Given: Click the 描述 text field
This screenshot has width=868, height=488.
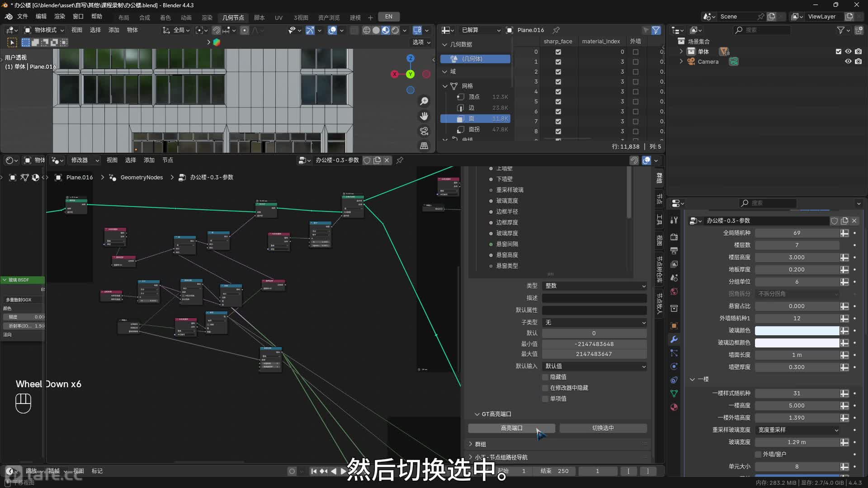Looking at the screenshot, I should coord(594,298).
